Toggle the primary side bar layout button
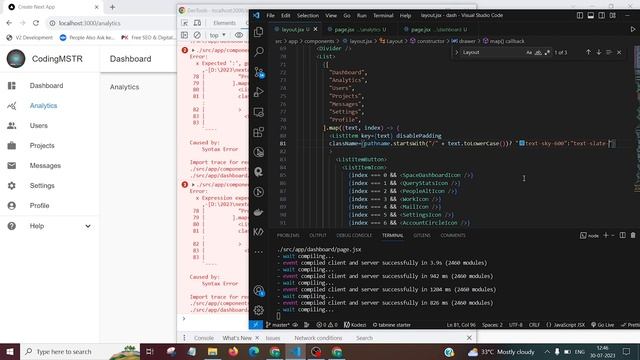 click(580, 16)
